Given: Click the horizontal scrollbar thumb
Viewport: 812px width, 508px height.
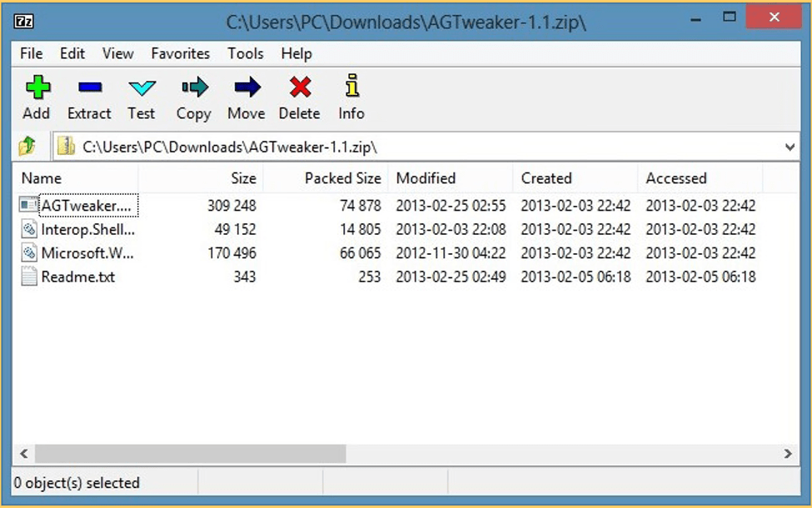Looking at the screenshot, I should pos(190,454).
